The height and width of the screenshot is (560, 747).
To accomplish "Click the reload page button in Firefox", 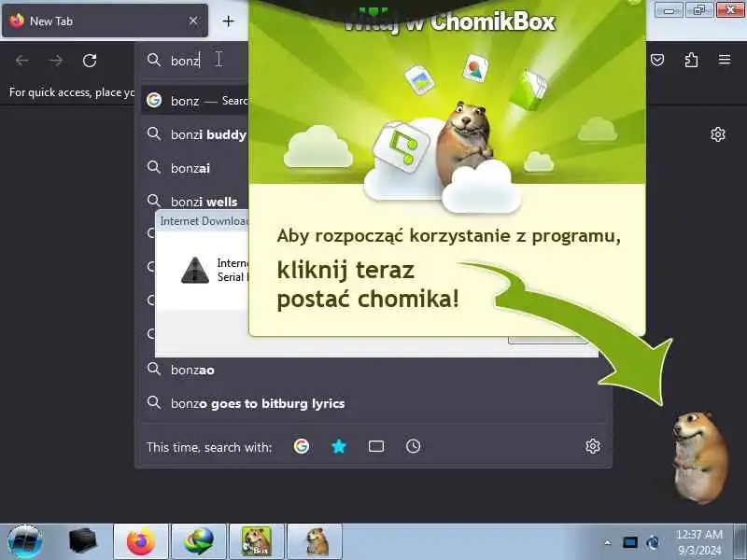I will tap(90, 61).
